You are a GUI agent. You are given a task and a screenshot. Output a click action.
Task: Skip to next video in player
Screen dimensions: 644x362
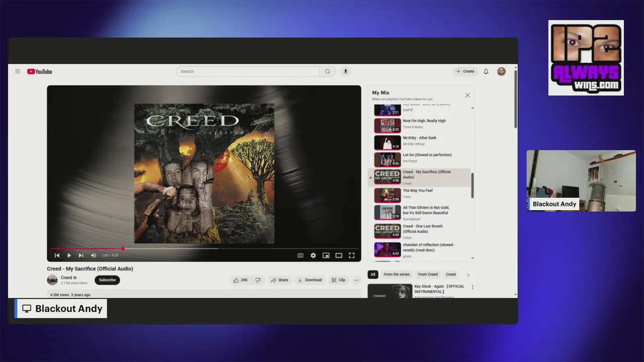tap(81, 255)
